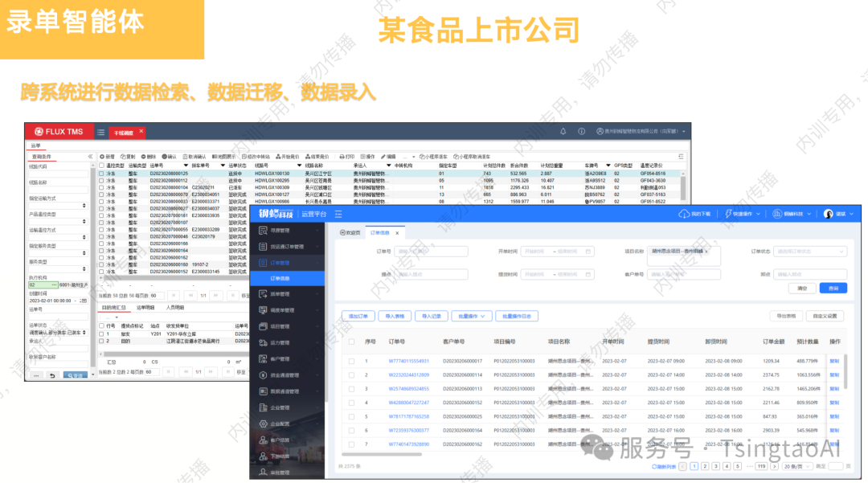
Task: Click 资金通道管理 shield sidebar icon
Action: point(263,375)
